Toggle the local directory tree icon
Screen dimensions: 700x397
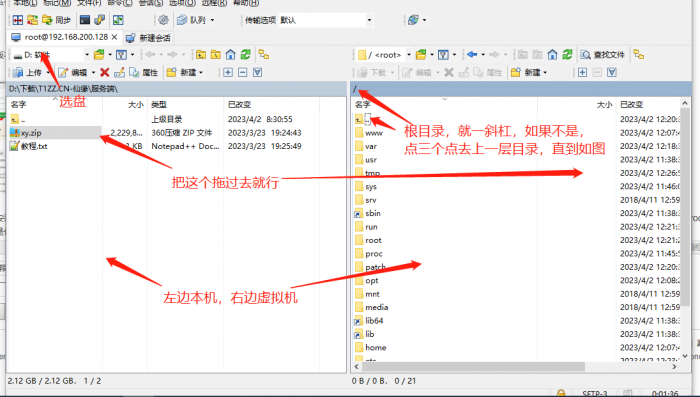tap(264, 55)
